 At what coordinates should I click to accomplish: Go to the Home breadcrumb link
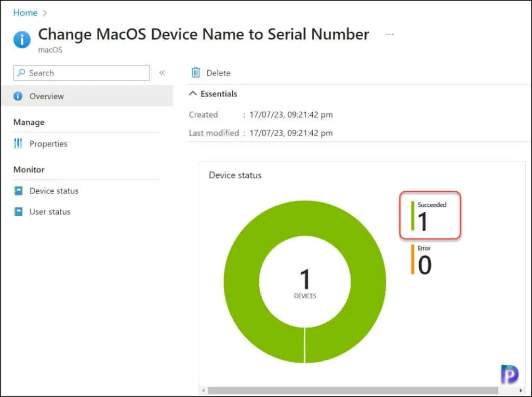[25, 13]
